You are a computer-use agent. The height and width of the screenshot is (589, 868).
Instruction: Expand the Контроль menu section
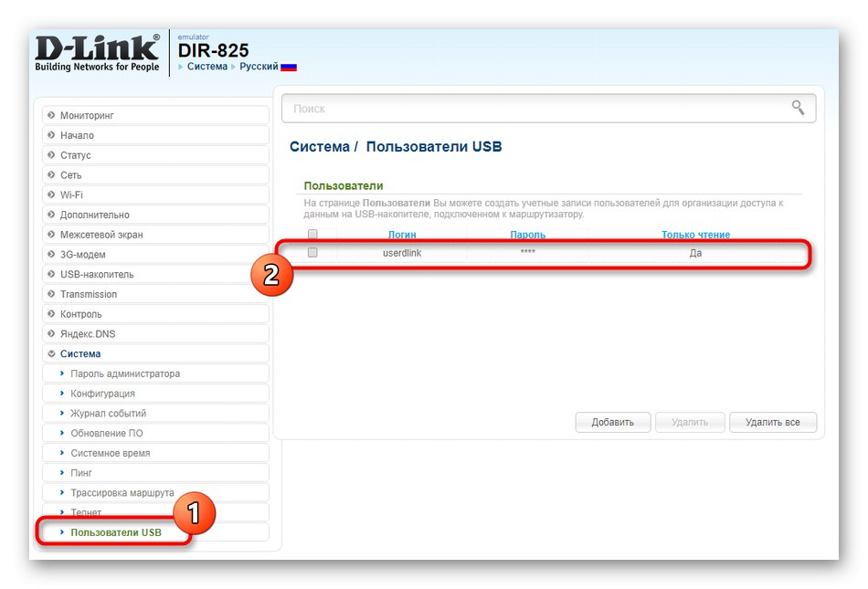tap(155, 314)
